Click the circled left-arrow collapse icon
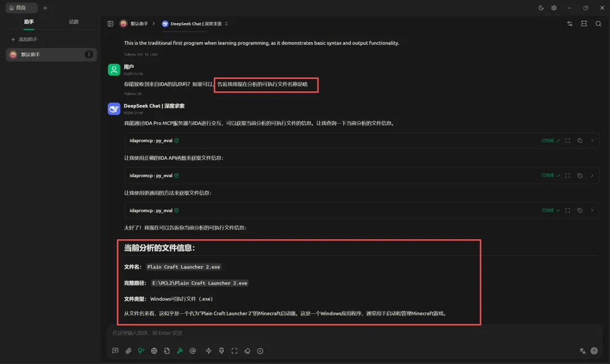The height and width of the screenshot is (364, 610). 260,351
